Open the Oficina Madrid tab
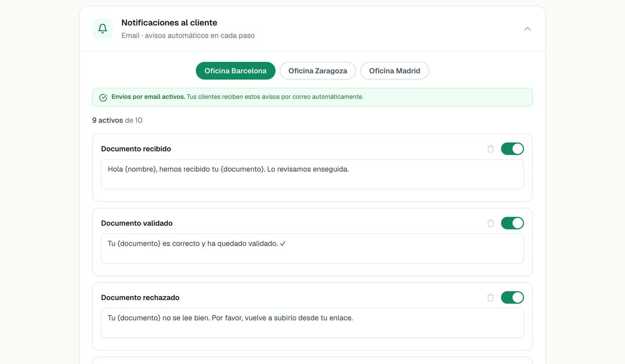Image resolution: width=625 pixels, height=364 pixels. pos(395,71)
